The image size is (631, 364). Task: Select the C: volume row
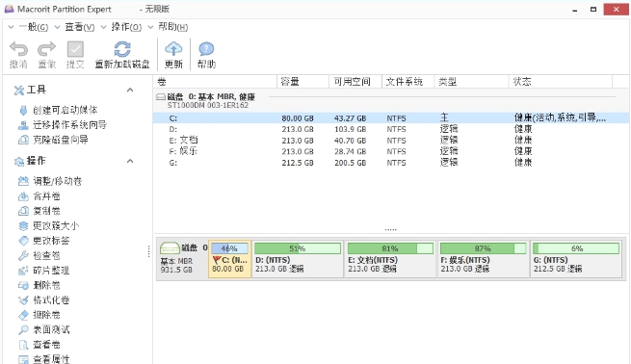(391, 118)
